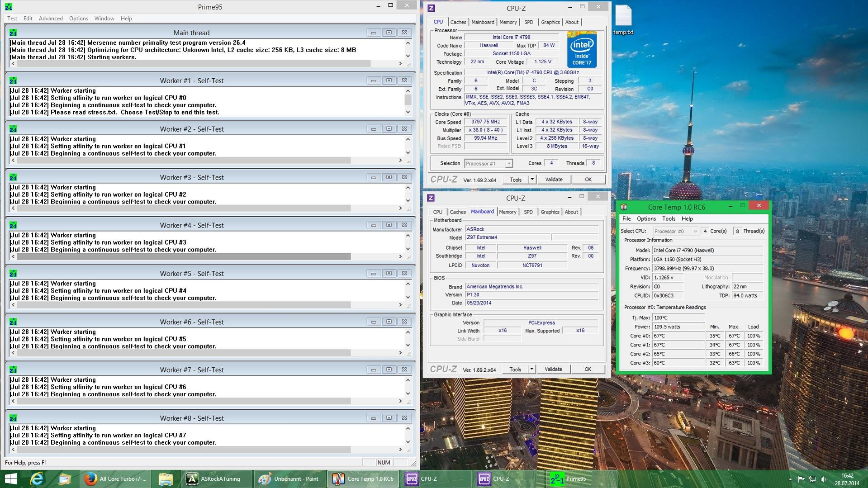Click the Windows Start button
868x488 pixels.
pos(10,479)
